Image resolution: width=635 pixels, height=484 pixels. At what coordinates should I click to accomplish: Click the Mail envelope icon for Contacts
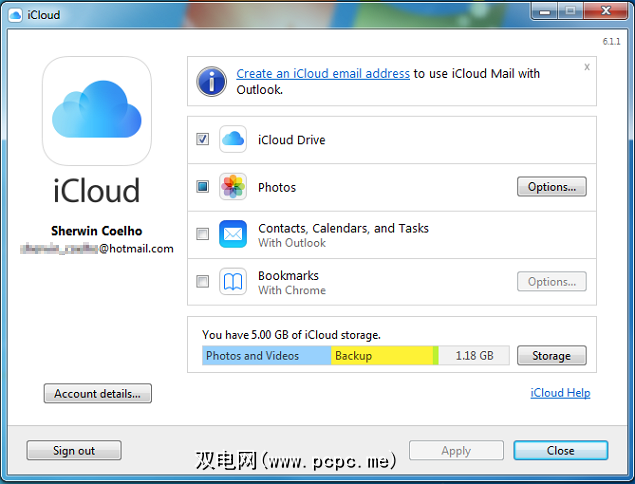tap(233, 234)
